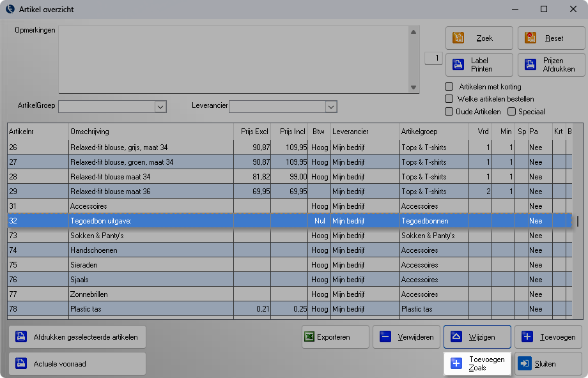This screenshot has height=378, width=588.
Task: Select the 'Tegoedbon uitgave:' row
Action: pyautogui.click(x=290, y=221)
